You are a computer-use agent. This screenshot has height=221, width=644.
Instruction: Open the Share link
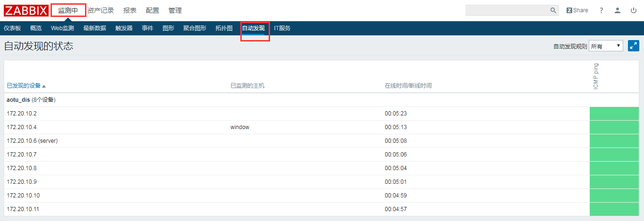point(577,10)
